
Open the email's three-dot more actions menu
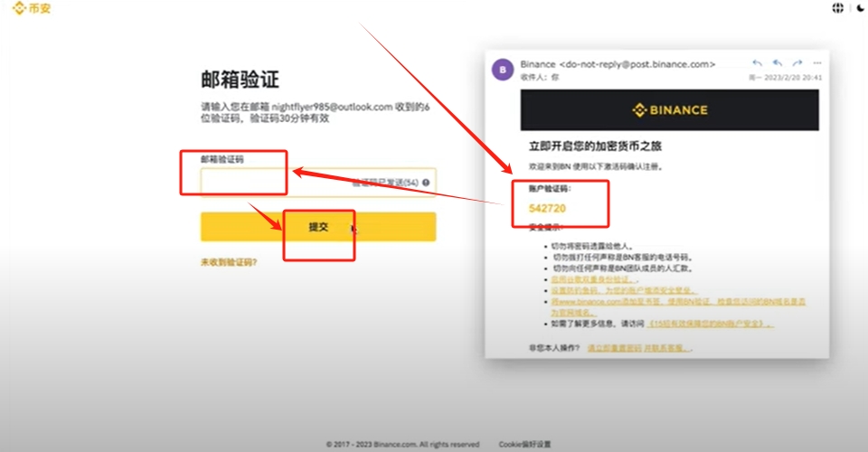[x=817, y=63]
